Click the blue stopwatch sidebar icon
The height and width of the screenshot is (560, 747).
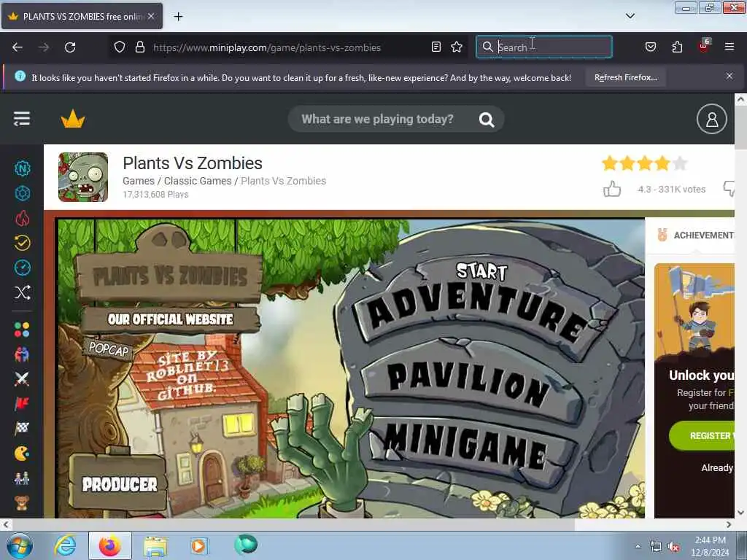pos(23,268)
